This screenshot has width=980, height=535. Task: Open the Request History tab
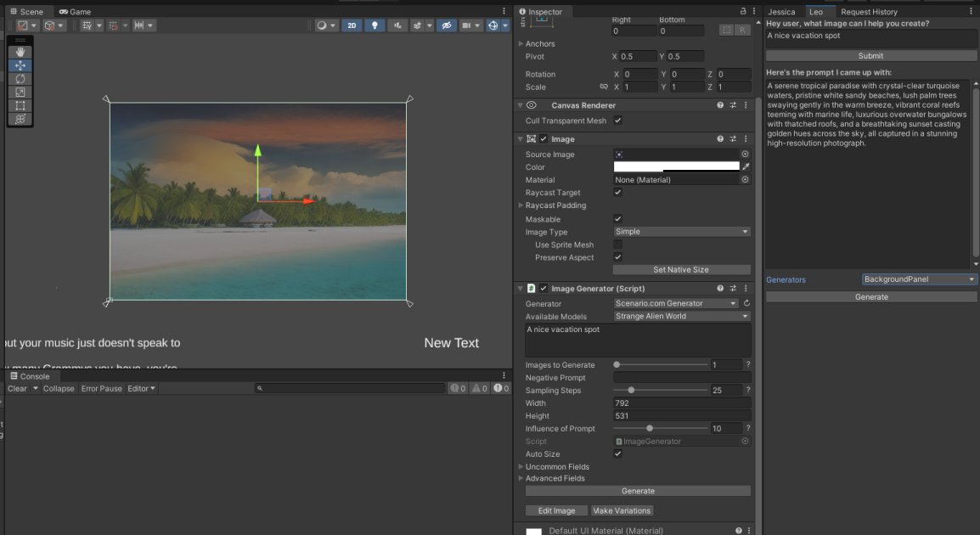click(x=869, y=11)
